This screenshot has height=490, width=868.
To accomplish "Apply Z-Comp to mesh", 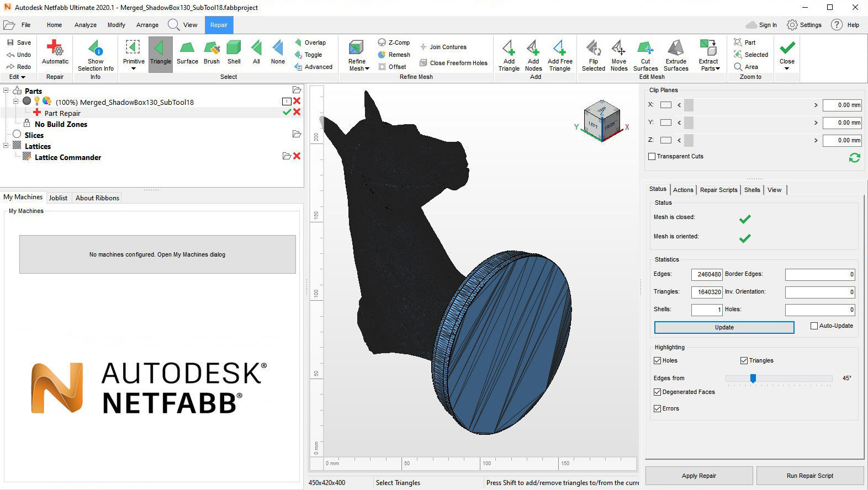I will pyautogui.click(x=394, y=42).
